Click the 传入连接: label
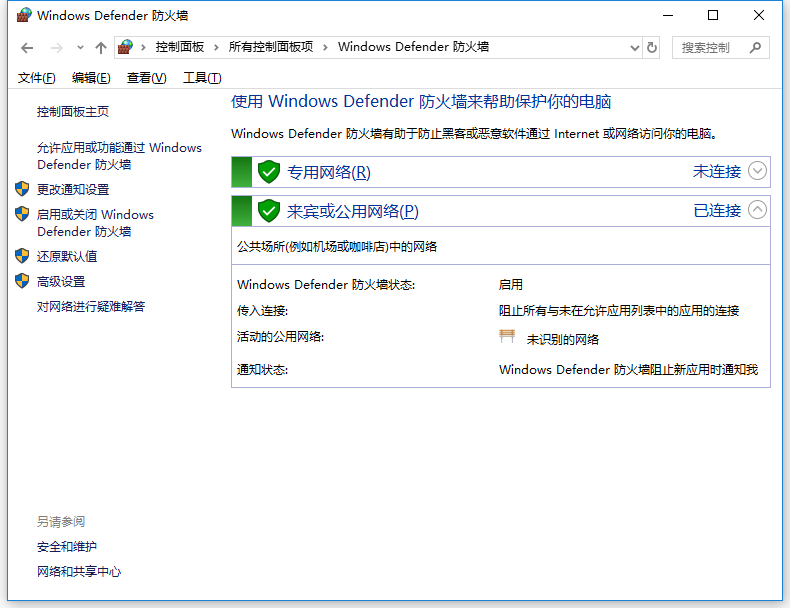 pos(262,311)
